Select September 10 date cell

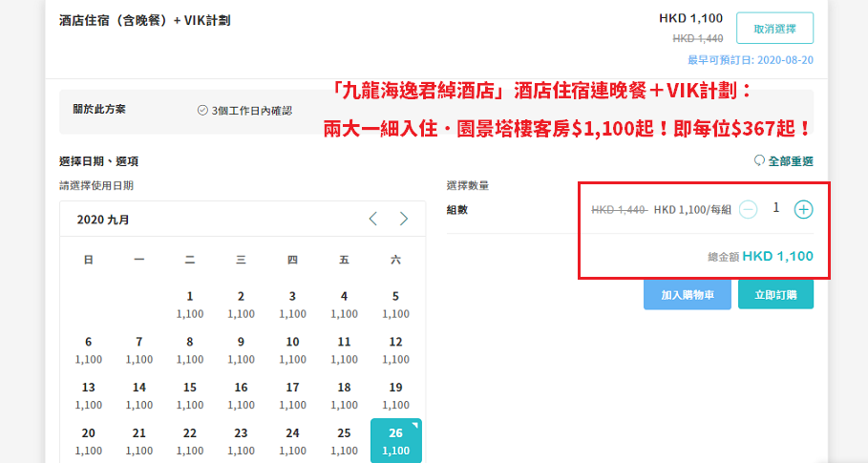point(292,350)
